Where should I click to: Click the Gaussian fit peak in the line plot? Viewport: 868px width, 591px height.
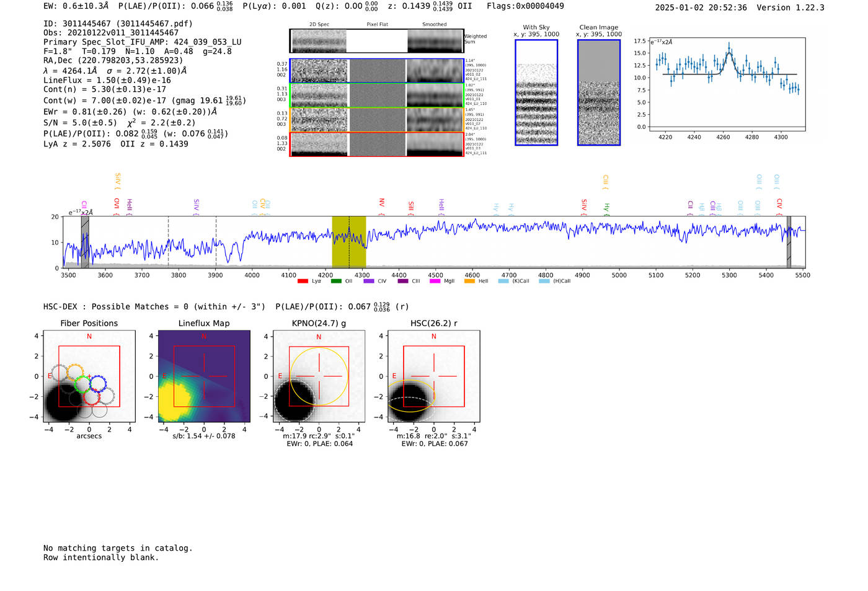coord(729,53)
